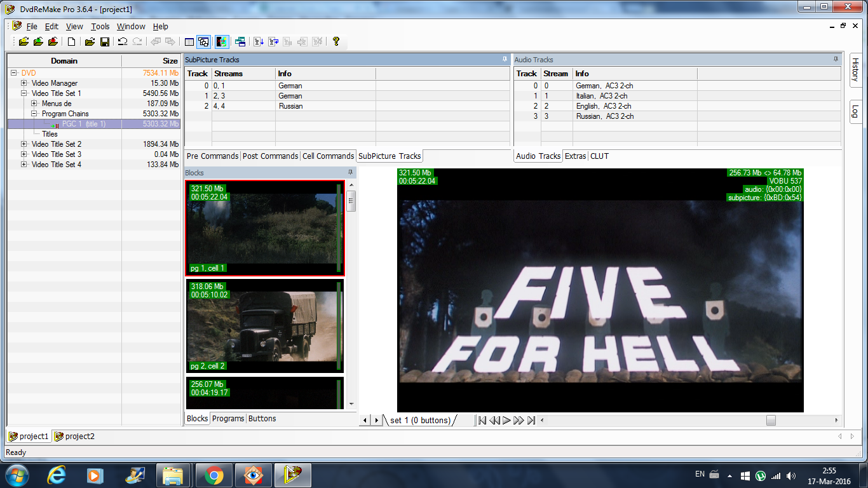
Task: Play the video preview
Action: 506,421
